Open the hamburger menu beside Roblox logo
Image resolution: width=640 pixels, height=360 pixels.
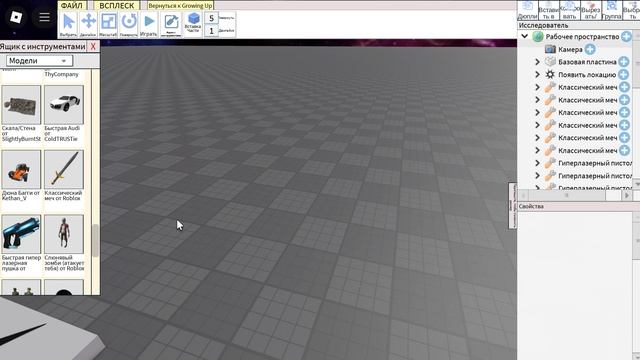[44, 17]
